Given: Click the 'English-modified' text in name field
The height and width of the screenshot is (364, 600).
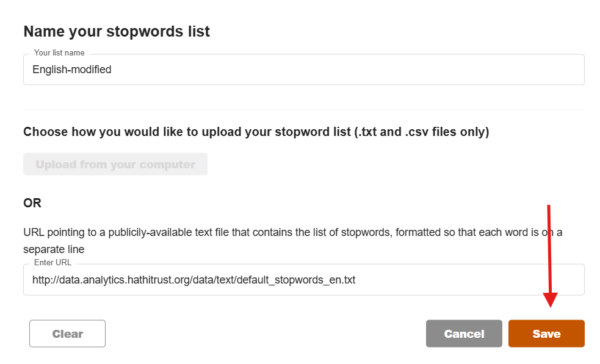Looking at the screenshot, I should point(72,70).
